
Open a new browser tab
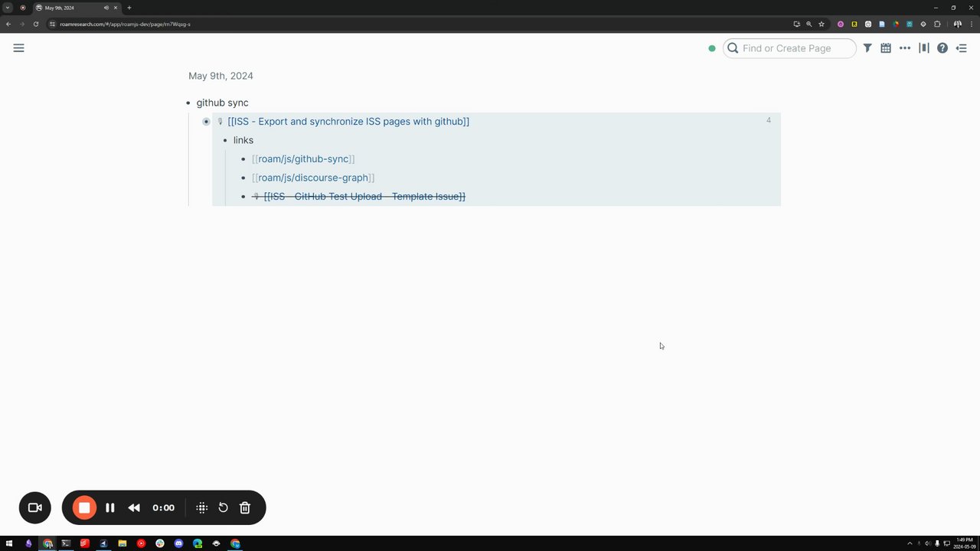point(129,8)
